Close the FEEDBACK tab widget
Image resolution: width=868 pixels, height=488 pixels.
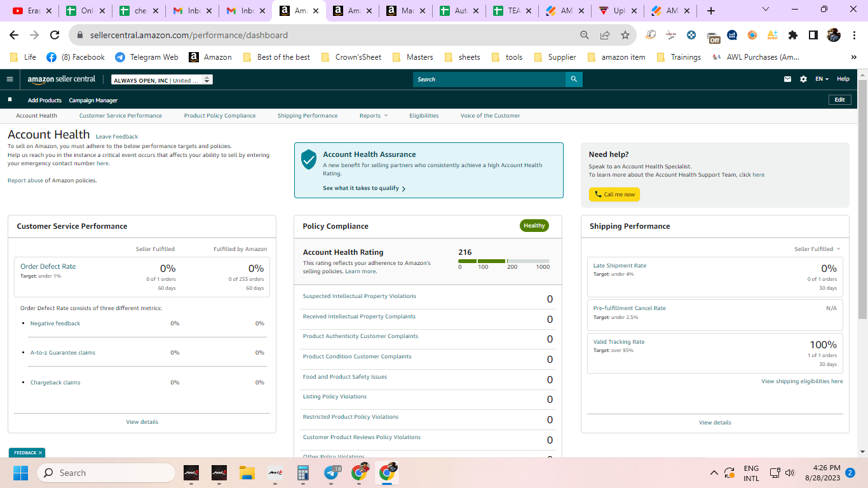point(40,452)
